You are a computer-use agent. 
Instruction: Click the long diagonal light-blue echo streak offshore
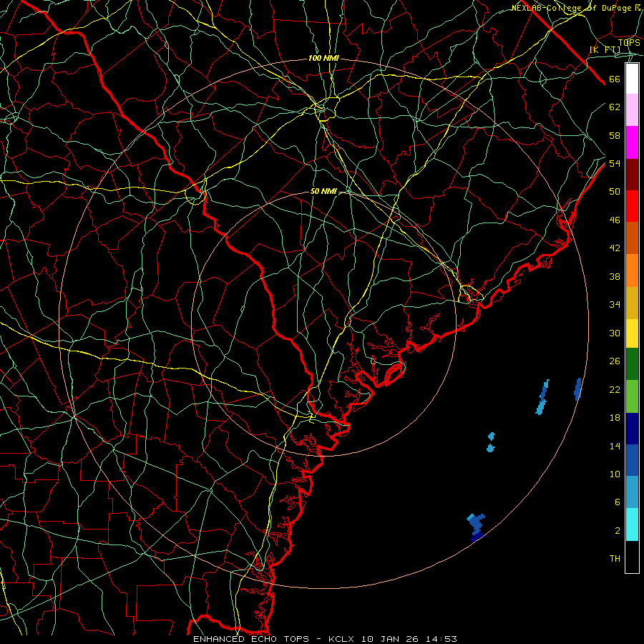(542, 398)
